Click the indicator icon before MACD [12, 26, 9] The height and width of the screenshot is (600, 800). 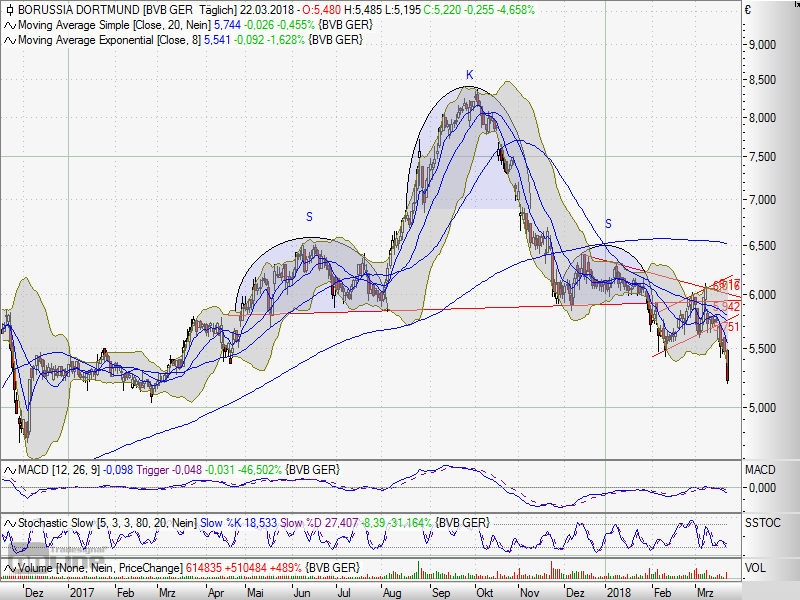[x=10, y=470]
